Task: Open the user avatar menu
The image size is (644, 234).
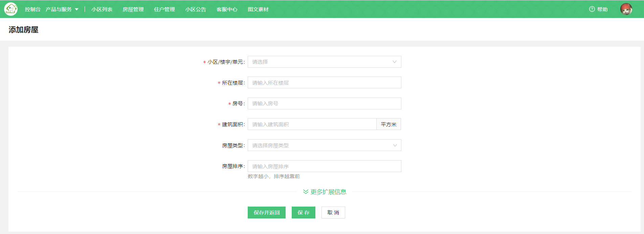Action: pyautogui.click(x=626, y=9)
